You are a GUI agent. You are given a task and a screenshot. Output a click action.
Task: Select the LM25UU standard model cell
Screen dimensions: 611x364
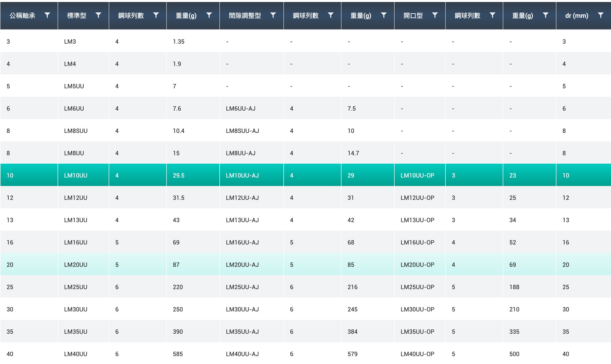click(x=76, y=287)
